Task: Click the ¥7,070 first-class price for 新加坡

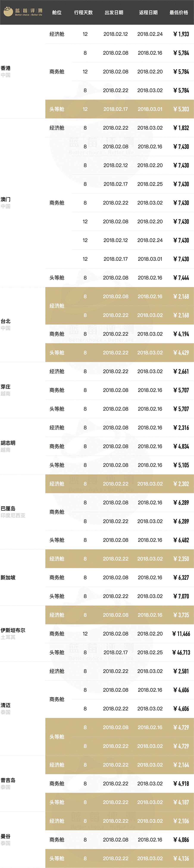Action: [x=181, y=596]
